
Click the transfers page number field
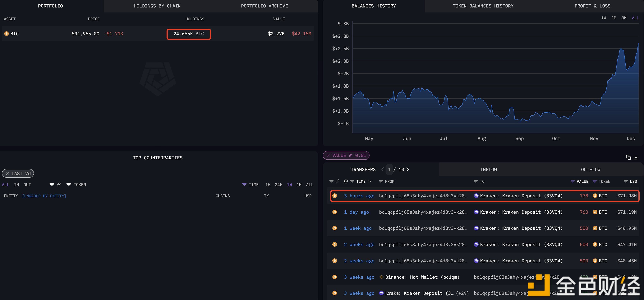point(389,169)
